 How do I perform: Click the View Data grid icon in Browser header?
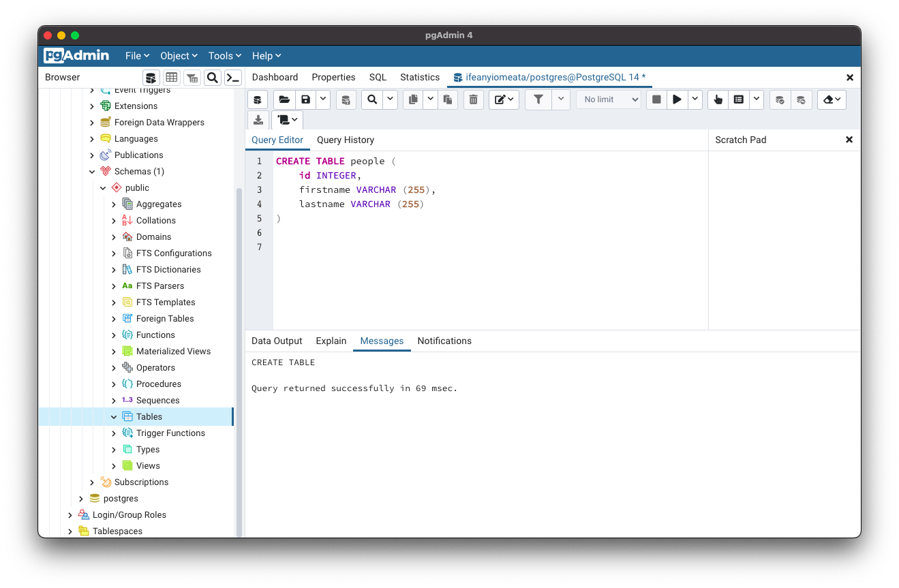tap(171, 78)
